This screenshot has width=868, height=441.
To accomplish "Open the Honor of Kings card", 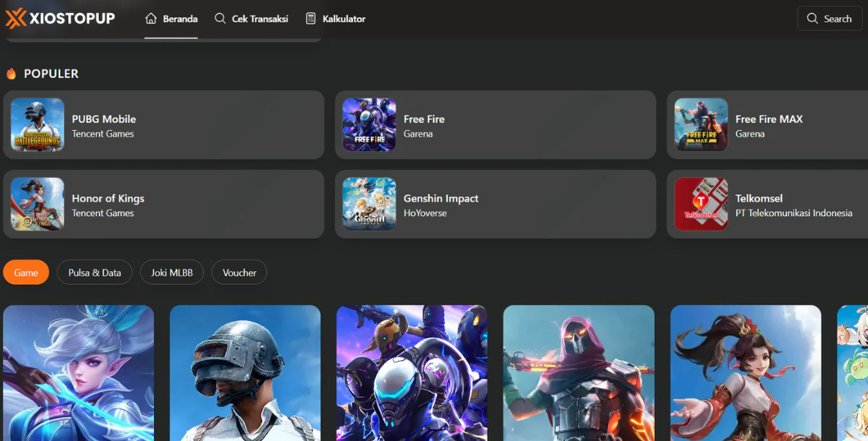I will pyautogui.click(x=163, y=205).
